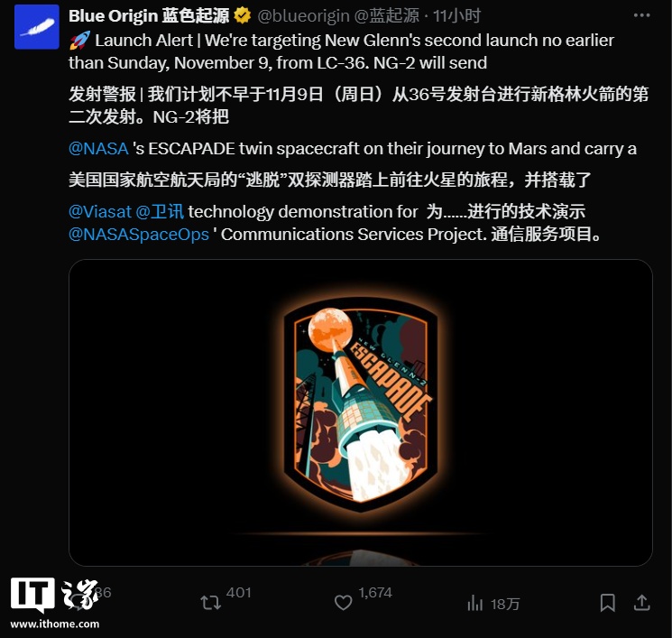Open the @Viasat mention link

pos(100,212)
